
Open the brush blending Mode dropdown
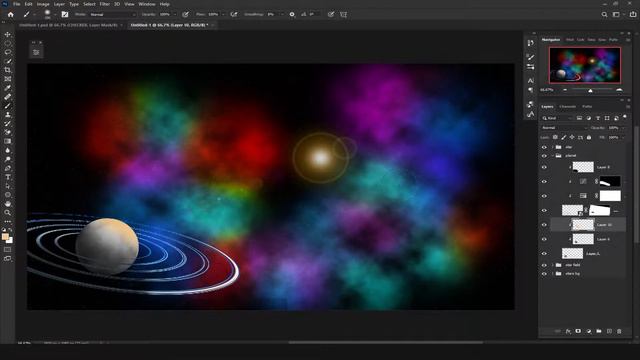tap(113, 14)
